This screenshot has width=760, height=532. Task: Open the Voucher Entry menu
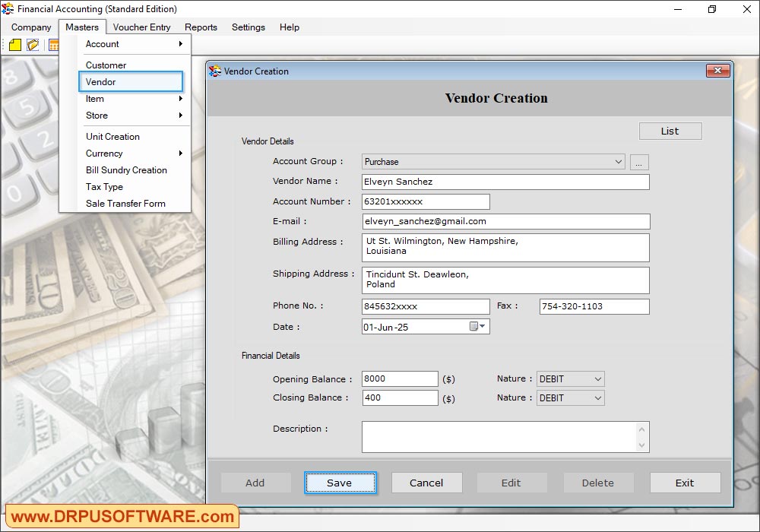(141, 27)
